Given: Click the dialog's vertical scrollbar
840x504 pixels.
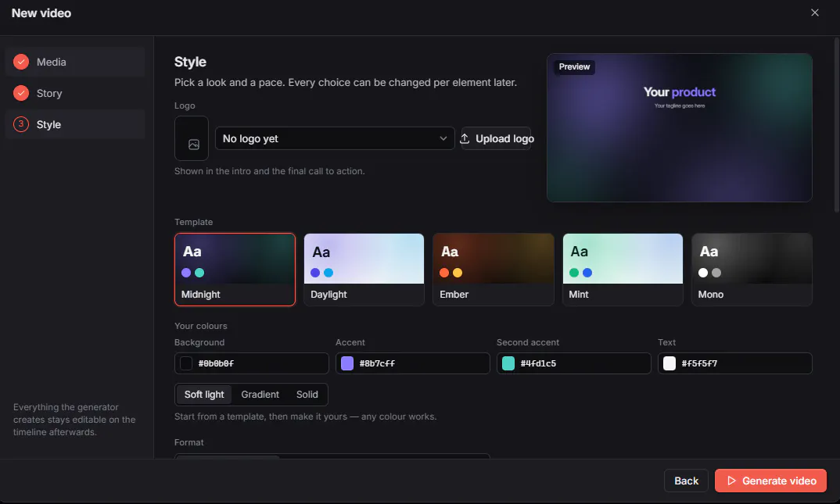Looking at the screenshot, I should 836,126.
